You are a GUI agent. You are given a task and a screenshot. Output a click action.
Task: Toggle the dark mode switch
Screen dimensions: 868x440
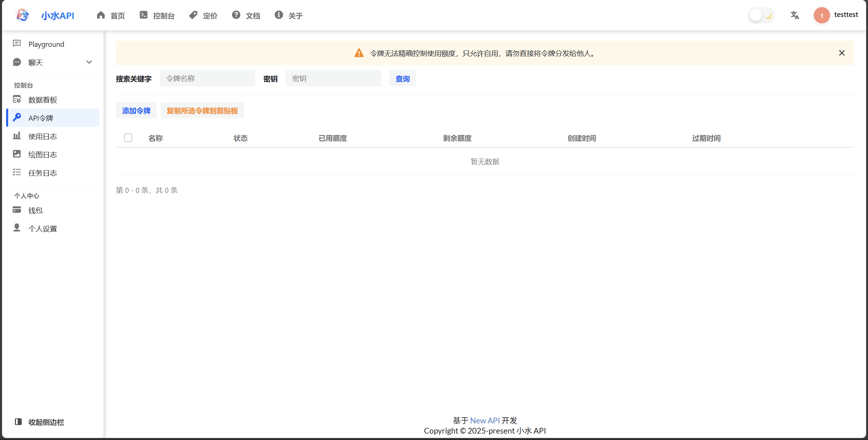pos(761,15)
